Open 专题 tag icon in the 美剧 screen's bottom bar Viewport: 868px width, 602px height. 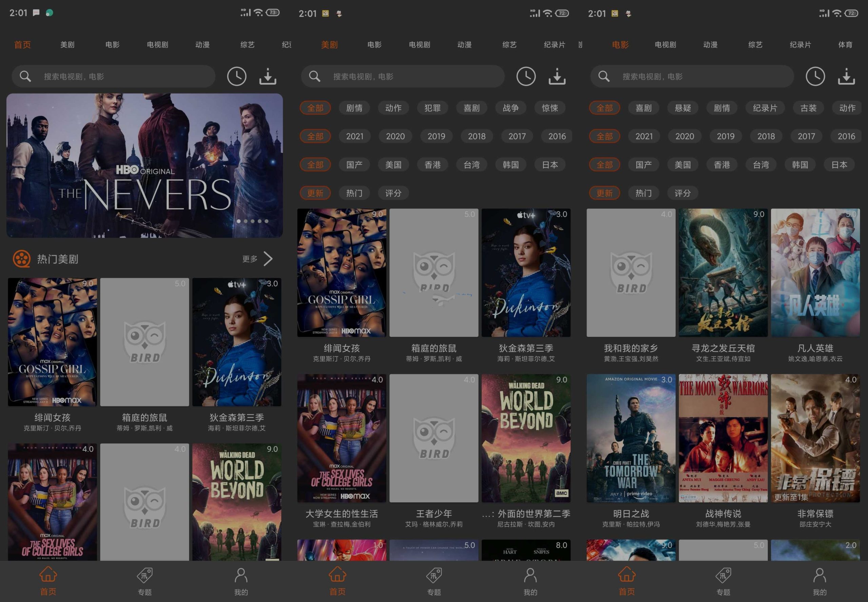coord(434,575)
